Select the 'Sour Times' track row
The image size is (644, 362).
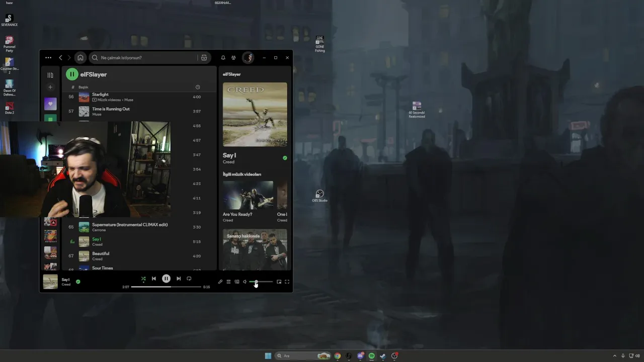(x=139, y=268)
